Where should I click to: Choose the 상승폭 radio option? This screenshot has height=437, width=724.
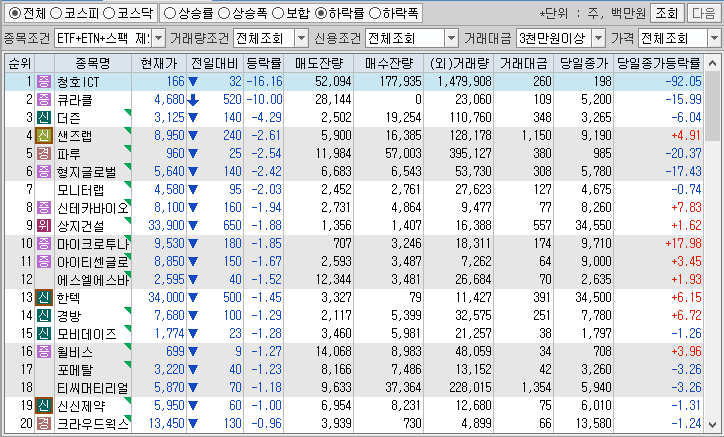[x=224, y=13]
